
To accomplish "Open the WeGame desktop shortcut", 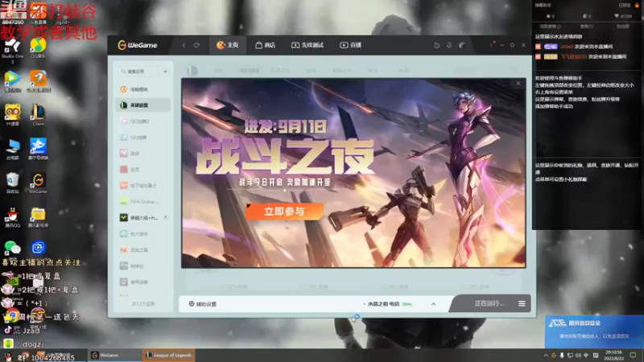I will (38, 183).
